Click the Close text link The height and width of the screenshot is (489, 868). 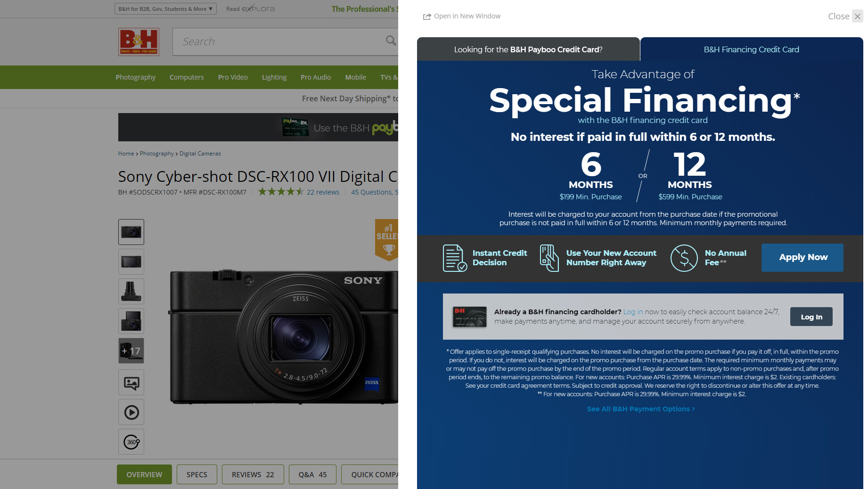(x=838, y=16)
